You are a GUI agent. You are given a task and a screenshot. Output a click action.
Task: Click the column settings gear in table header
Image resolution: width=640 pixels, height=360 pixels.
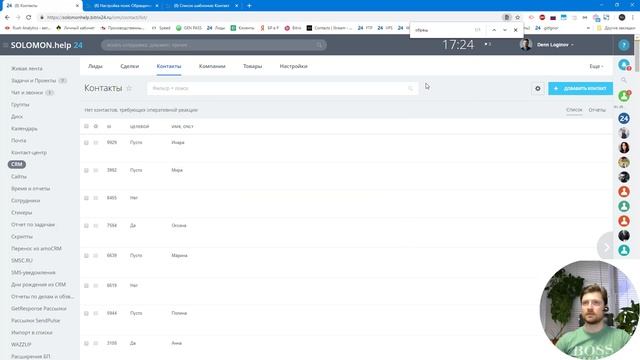pyautogui.click(x=96, y=127)
